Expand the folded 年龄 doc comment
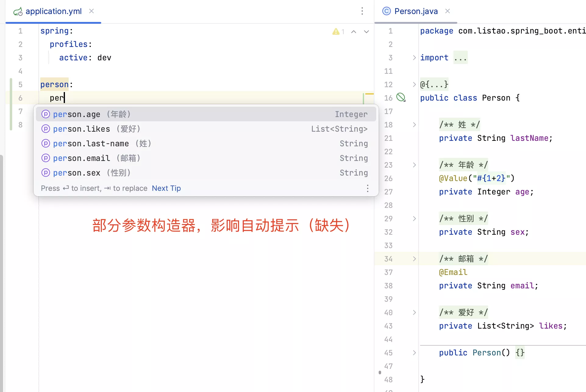Screen dimensions: 586x392 414,165
